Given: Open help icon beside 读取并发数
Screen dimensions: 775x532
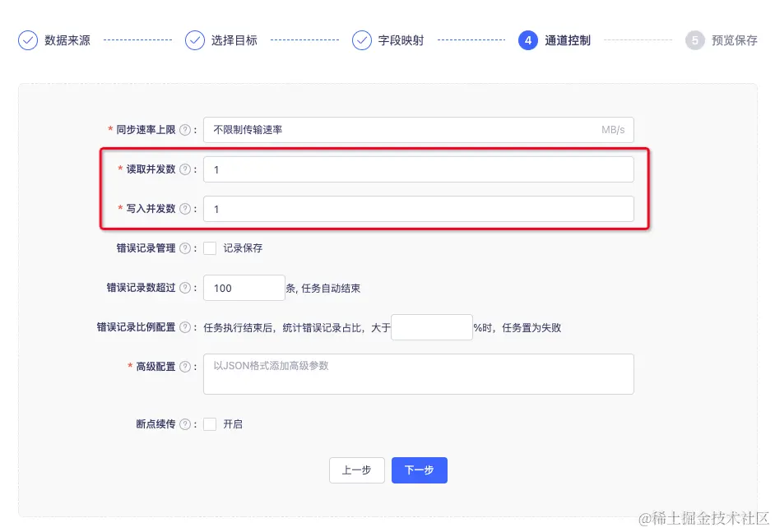Looking at the screenshot, I should (x=185, y=169).
